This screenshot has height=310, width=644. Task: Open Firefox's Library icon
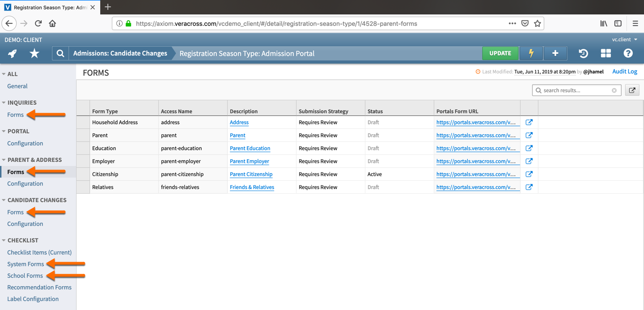(x=603, y=23)
